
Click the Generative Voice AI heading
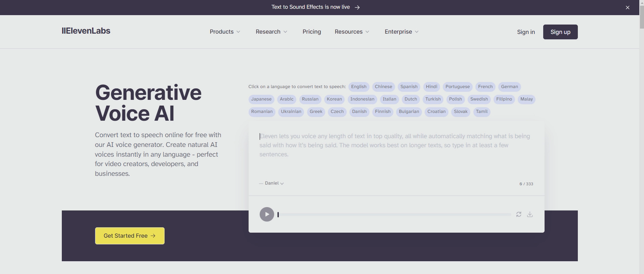(x=148, y=103)
